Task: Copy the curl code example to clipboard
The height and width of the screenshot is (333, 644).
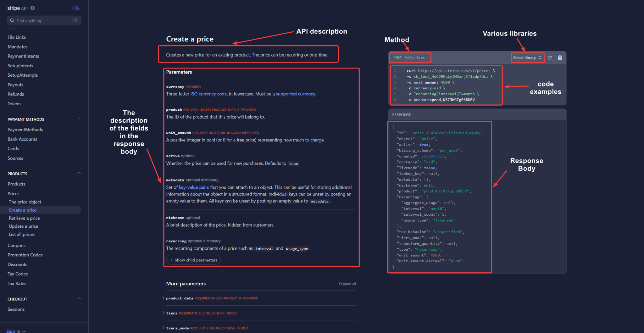Action: [560, 58]
